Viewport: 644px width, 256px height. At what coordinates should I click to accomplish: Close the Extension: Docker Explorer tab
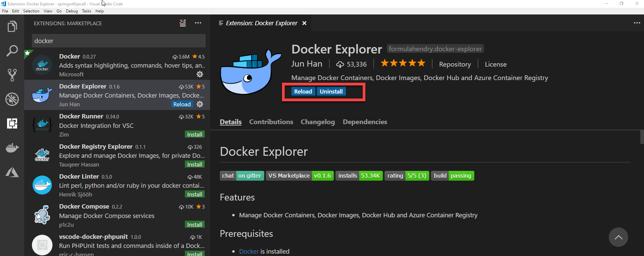point(304,23)
